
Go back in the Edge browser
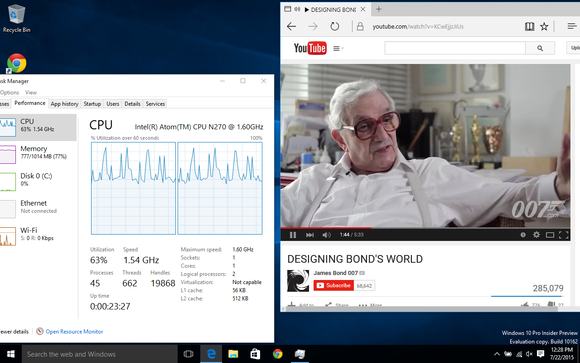[291, 26]
